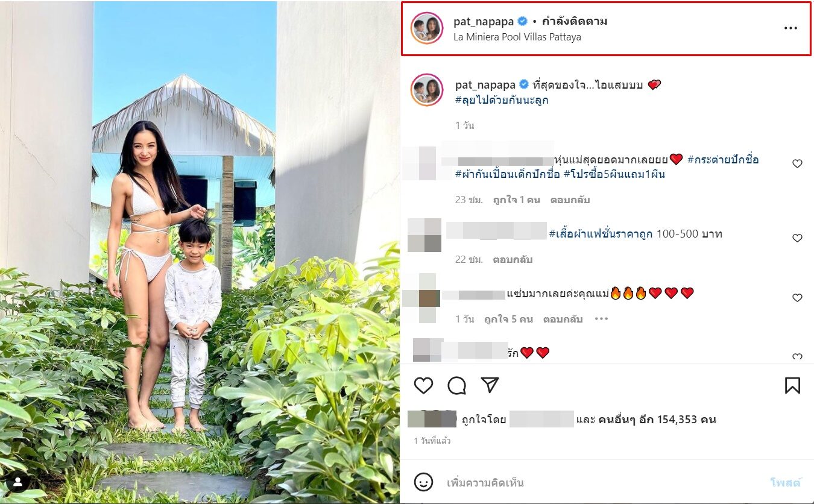Like the แซ่บมากเลยค่ะคุณแม่ comment heart
Viewport: 814px width, 504px height.
tap(797, 298)
